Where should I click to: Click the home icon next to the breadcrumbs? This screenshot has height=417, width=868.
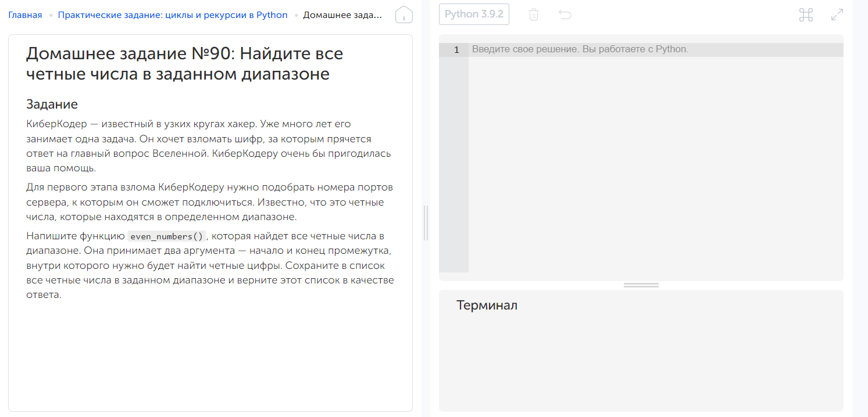(403, 14)
